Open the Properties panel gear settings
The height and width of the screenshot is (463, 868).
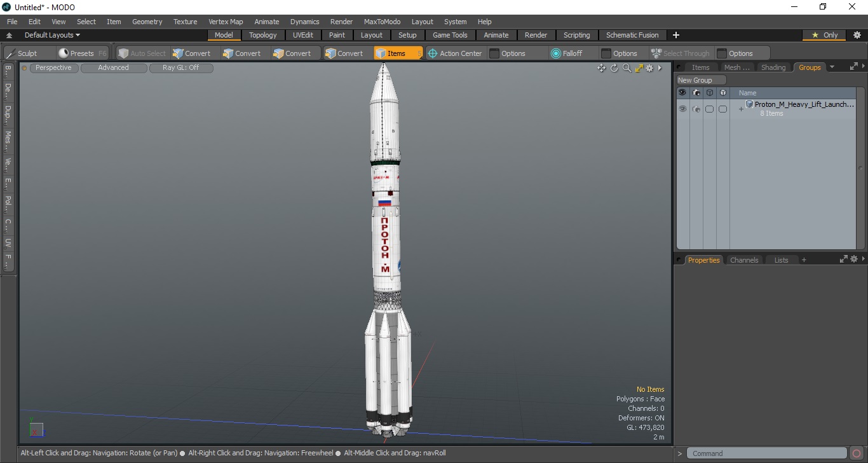pos(854,259)
